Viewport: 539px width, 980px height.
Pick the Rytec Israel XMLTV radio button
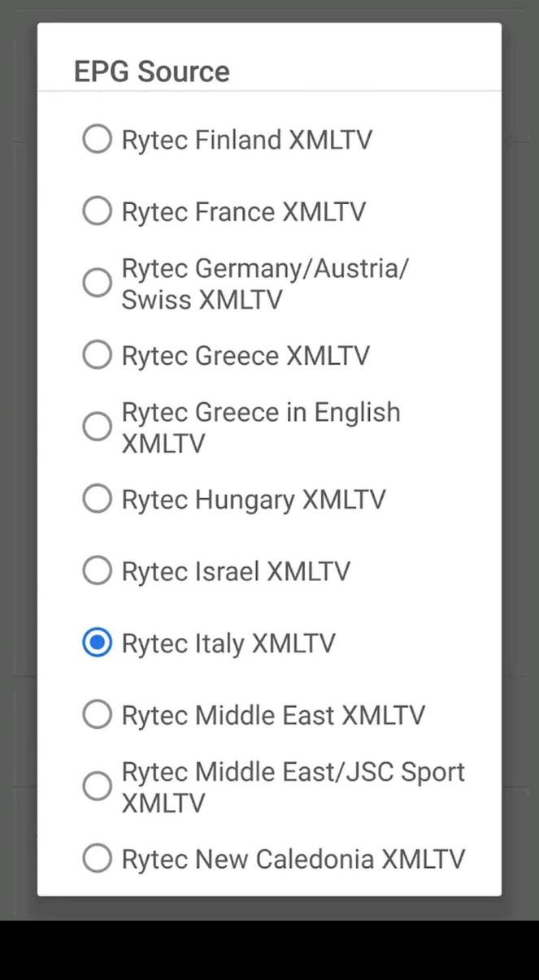[x=97, y=570]
